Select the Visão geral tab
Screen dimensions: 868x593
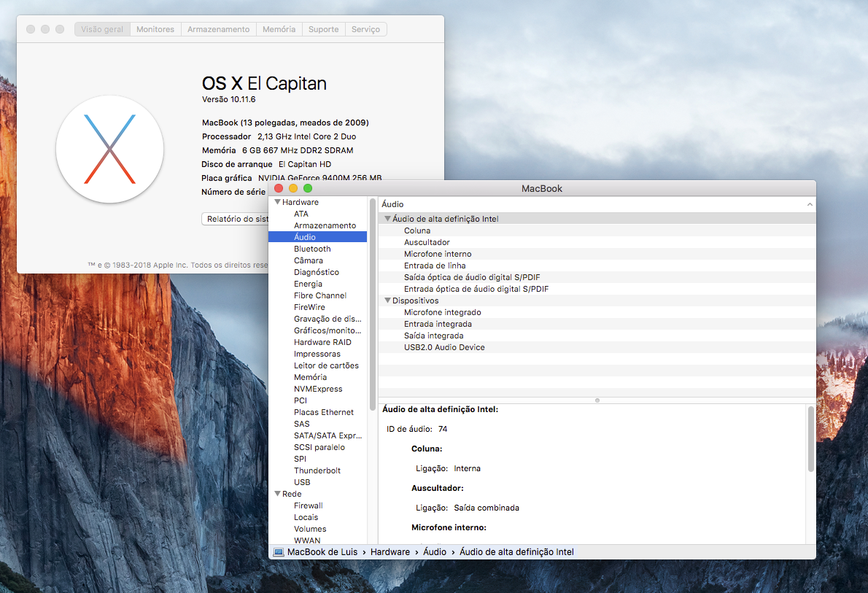(102, 29)
